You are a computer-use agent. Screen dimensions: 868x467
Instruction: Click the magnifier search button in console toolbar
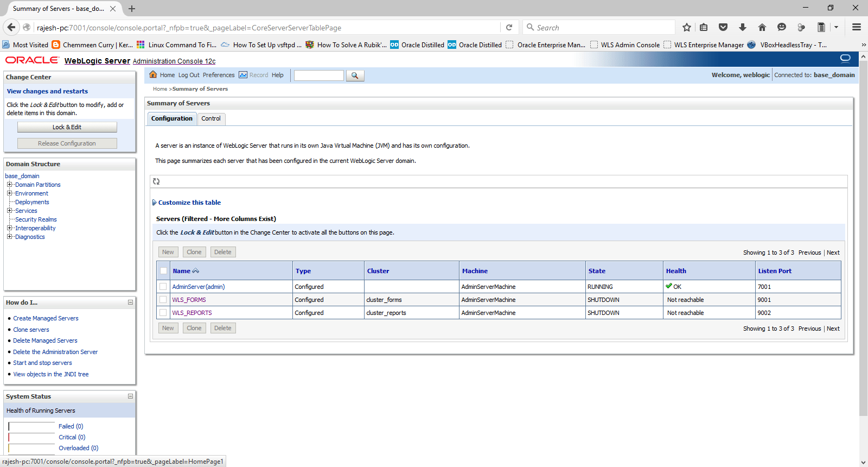point(355,75)
